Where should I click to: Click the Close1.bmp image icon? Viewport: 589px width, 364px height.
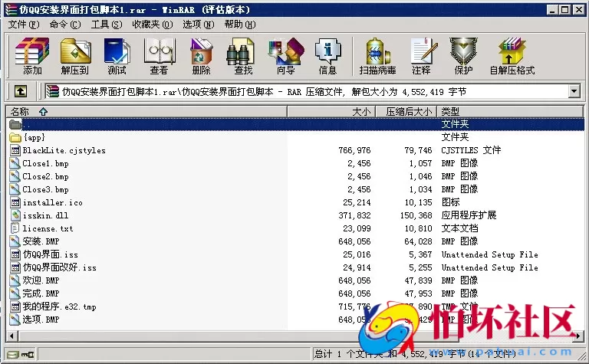pyautogui.click(x=15, y=163)
